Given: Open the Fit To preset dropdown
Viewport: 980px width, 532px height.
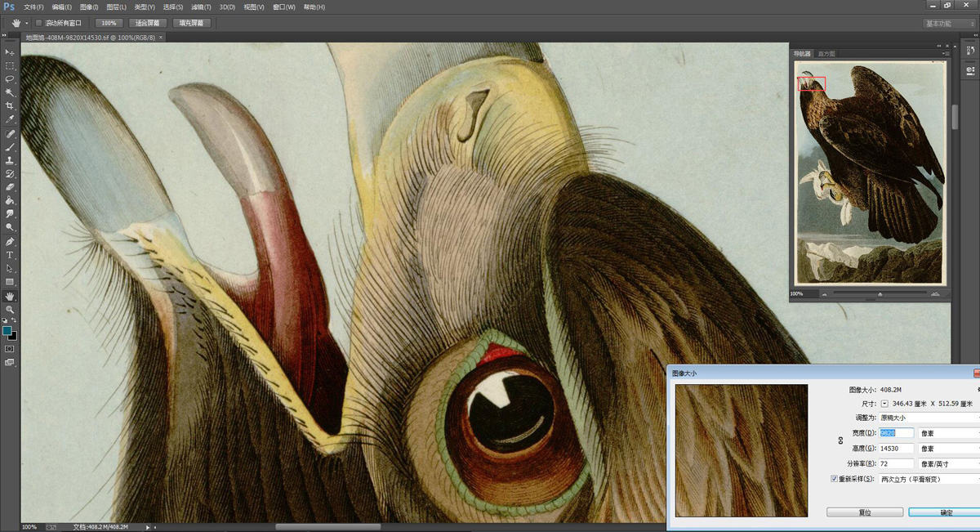Looking at the screenshot, I should coord(929,418).
